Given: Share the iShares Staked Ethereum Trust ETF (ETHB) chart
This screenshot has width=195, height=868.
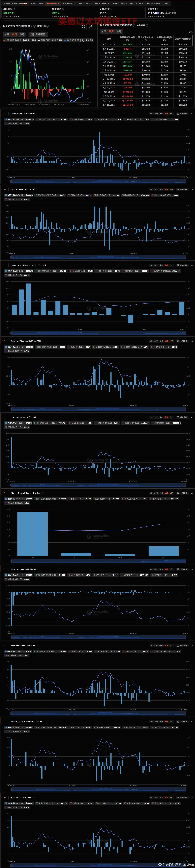Looking at the screenshot, I should (192, 265).
